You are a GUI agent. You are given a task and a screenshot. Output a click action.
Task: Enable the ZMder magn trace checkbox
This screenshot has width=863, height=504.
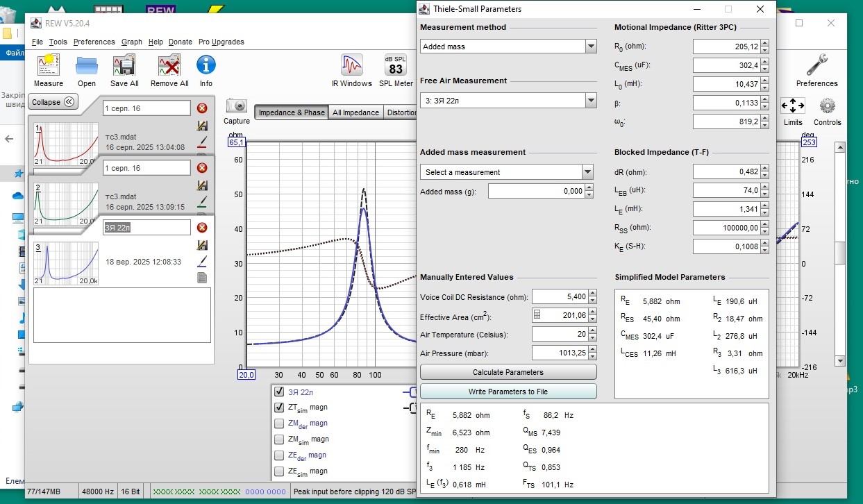[x=279, y=423]
